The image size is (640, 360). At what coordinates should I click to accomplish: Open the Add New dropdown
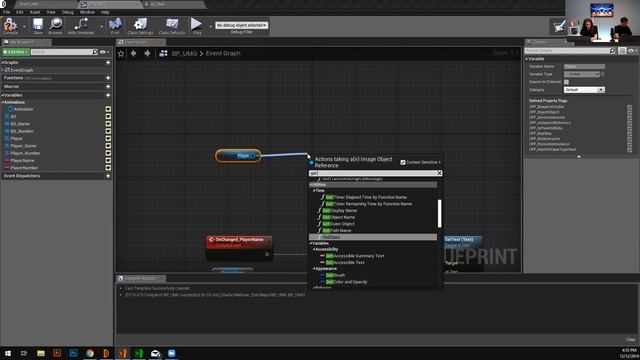pos(16,52)
